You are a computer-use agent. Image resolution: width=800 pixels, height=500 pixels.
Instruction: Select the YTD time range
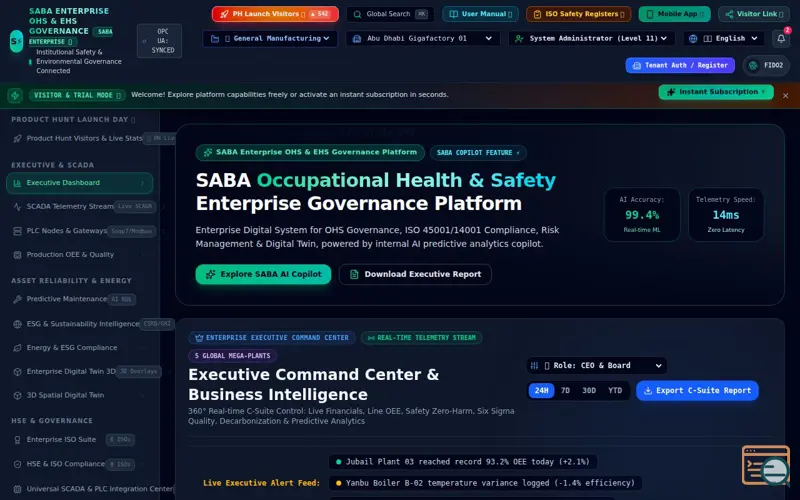[615, 390]
